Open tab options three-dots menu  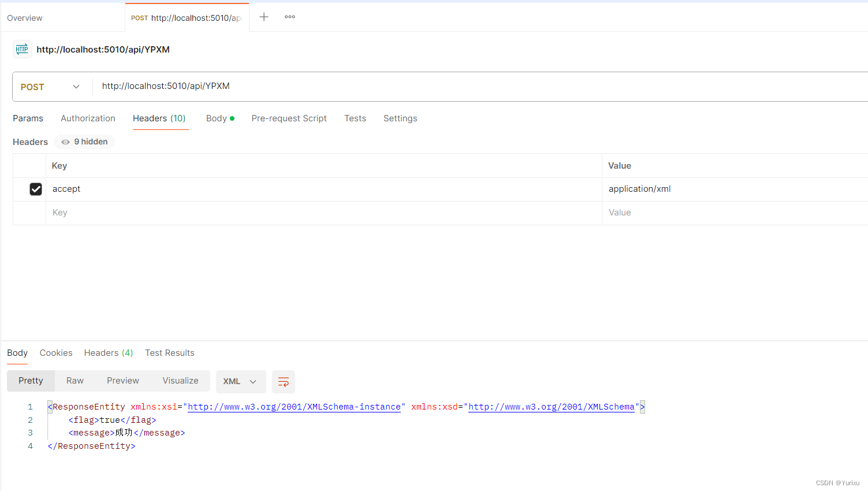tap(290, 17)
